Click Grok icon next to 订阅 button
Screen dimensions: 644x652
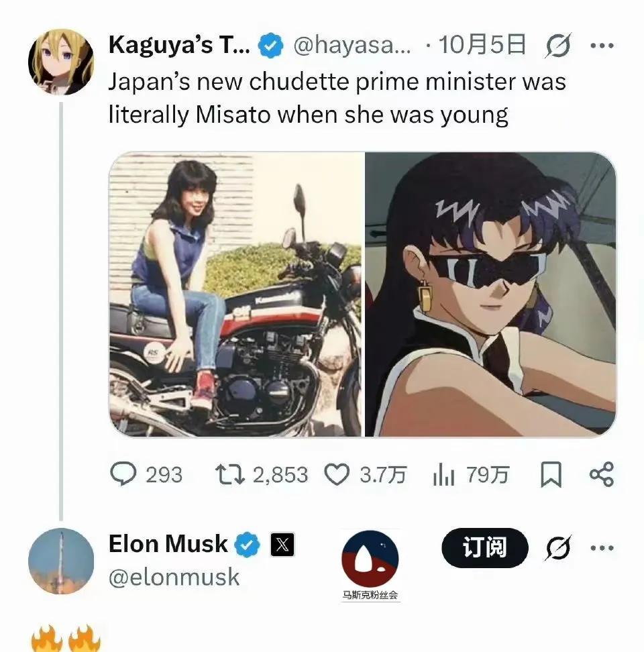(558, 548)
